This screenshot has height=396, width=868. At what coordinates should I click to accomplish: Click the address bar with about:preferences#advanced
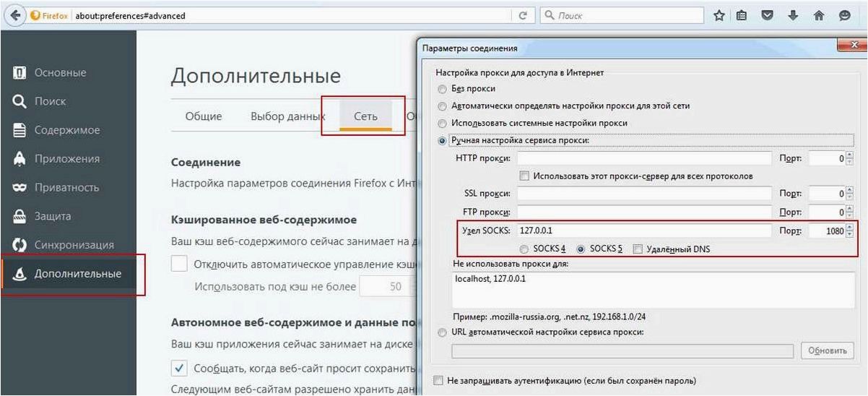tap(292, 16)
